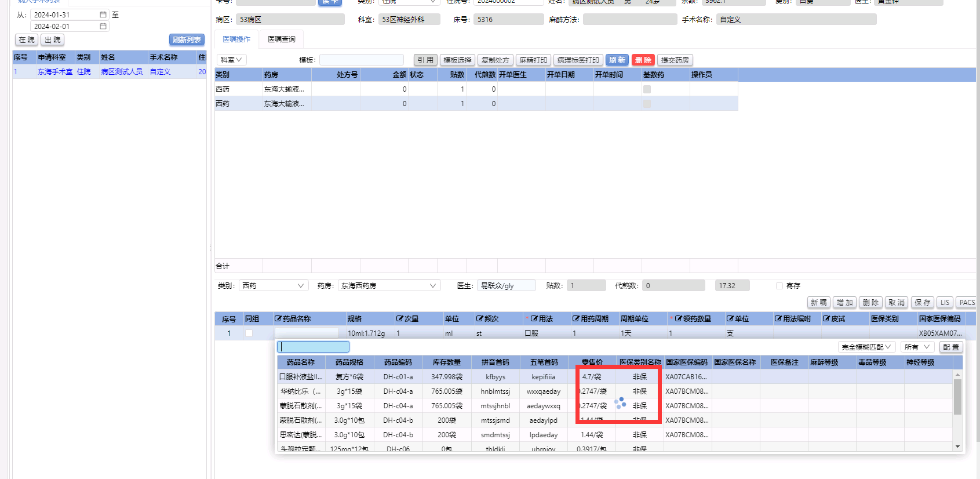The width and height of the screenshot is (980, 479).
Task: Click the drug search input field
Action: 313,347
